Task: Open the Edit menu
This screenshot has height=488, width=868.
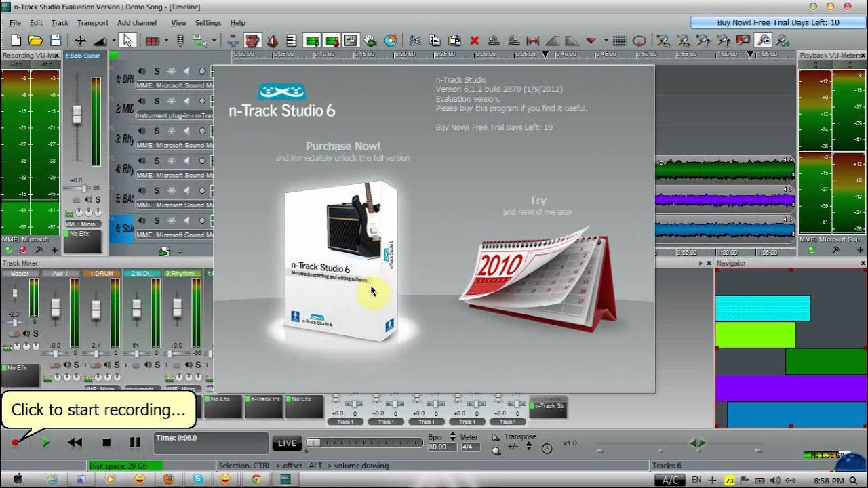Action: (x=36, y=23)
